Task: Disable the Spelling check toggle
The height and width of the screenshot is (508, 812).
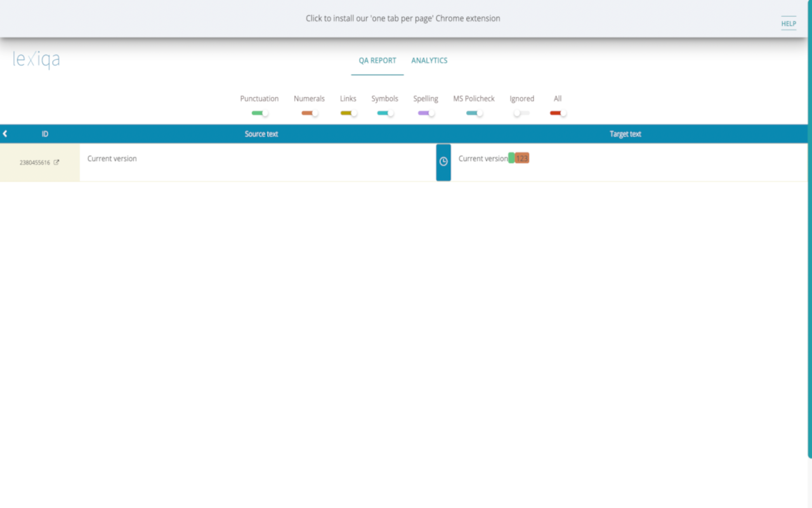Action: (x=425, y=112)
